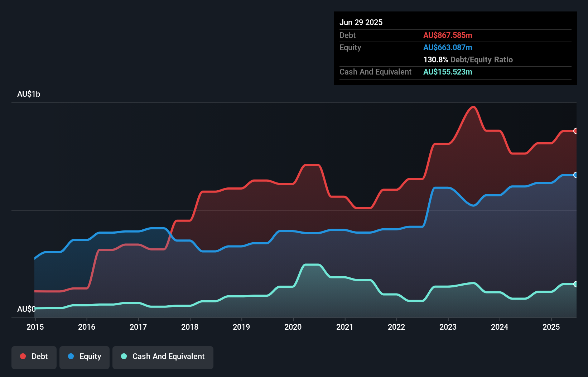Select the Cash series endpoint marker
The image size is (588, 377).
[x=575, y=284]
